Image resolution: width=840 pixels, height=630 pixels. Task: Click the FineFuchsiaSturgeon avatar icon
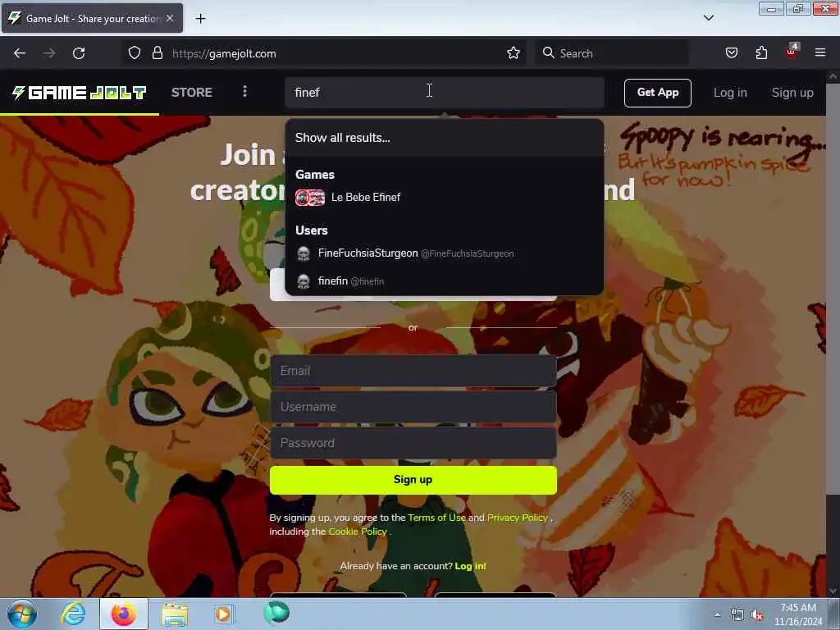point(304,253)
